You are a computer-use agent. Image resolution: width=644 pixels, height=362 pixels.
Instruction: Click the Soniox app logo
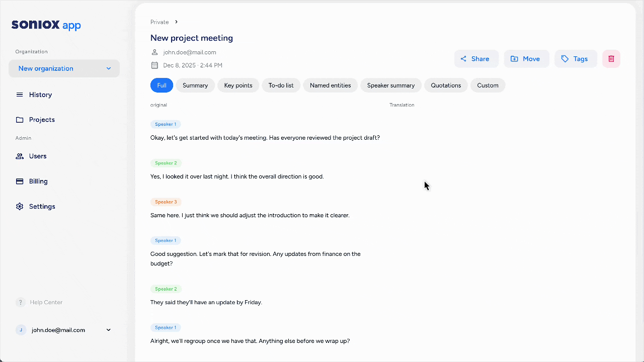coord(46,25)
